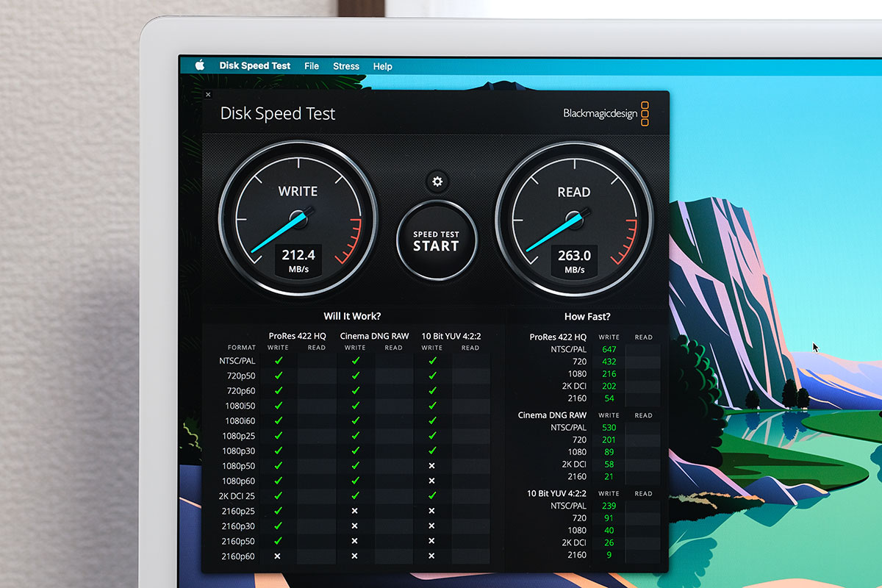Image resolution: width=882 pixels, height=588 pixels.
Task: Click the Cinema DNG RAW 1080 value 89
Action: [x=609, y=452]
